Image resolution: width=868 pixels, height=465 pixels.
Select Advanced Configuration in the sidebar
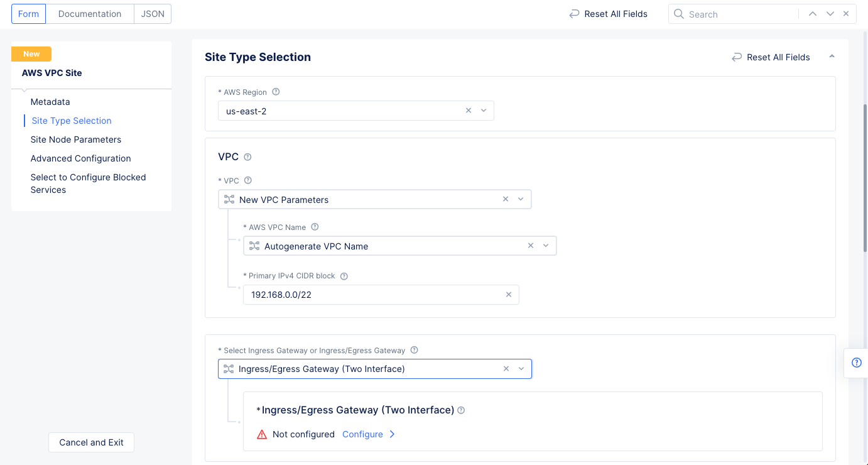point(80,158)
